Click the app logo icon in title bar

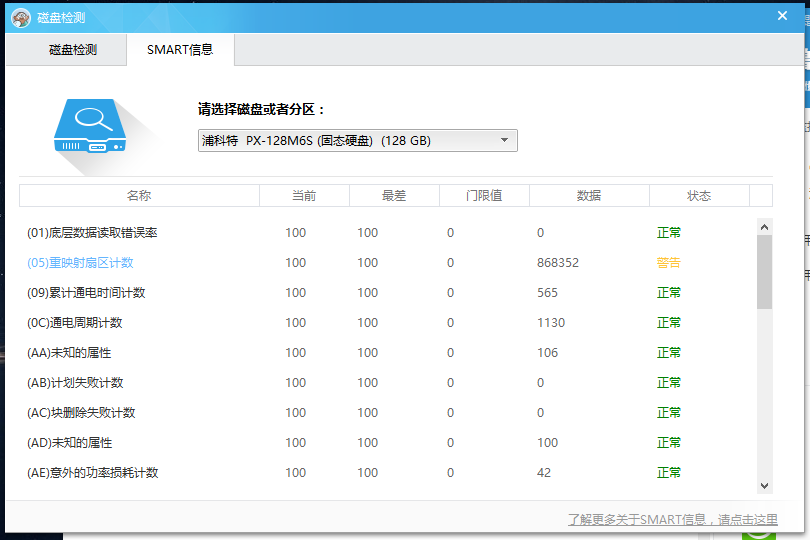coord(20,16)
